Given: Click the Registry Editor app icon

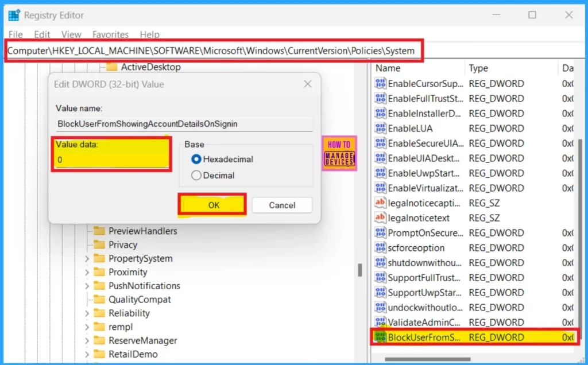Looking at the screenshot, I should (14, 15).
